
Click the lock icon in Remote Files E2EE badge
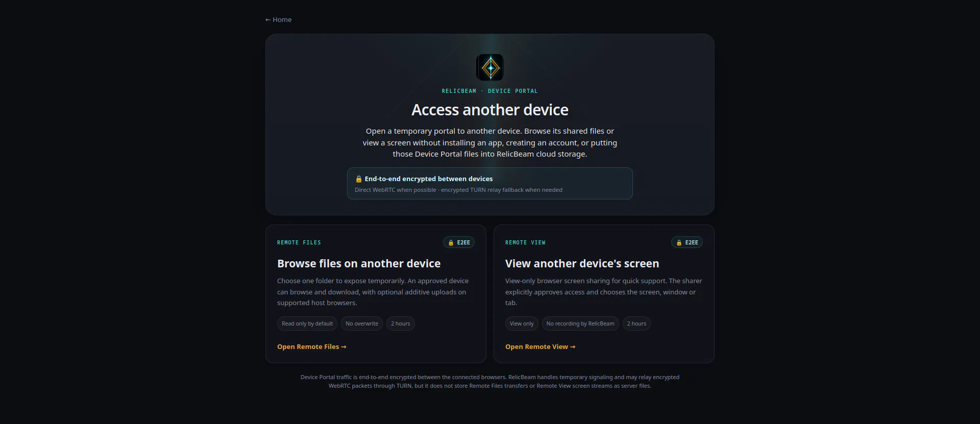coord(451,243)
